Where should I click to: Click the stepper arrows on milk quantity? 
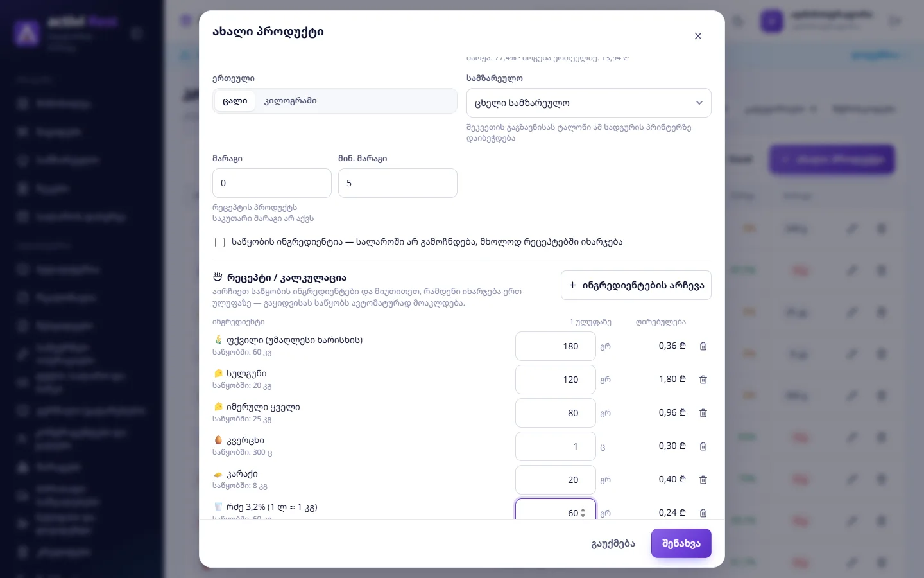(x=583, y=513)
